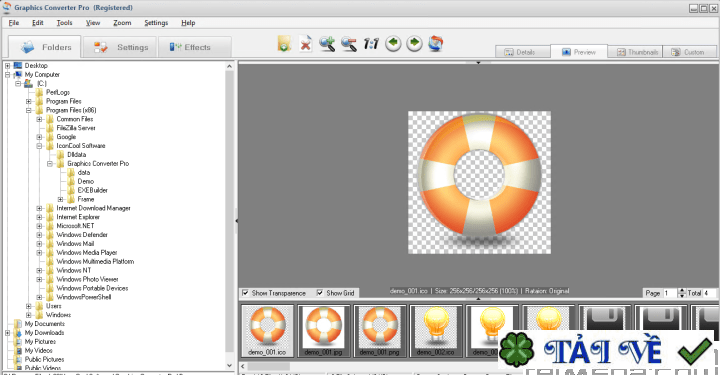Expand the Users folder node

click(28, 306)
